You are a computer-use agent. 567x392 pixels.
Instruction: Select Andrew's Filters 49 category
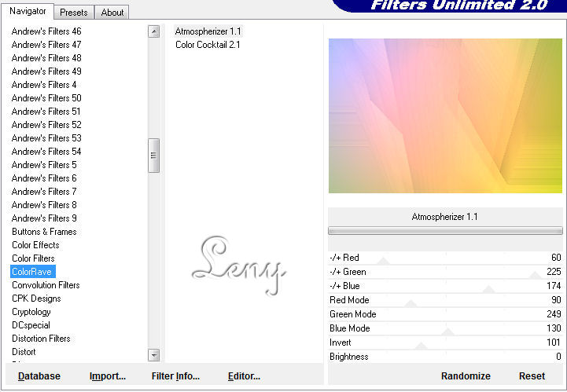pyautogui.click(x=46, y=71)
